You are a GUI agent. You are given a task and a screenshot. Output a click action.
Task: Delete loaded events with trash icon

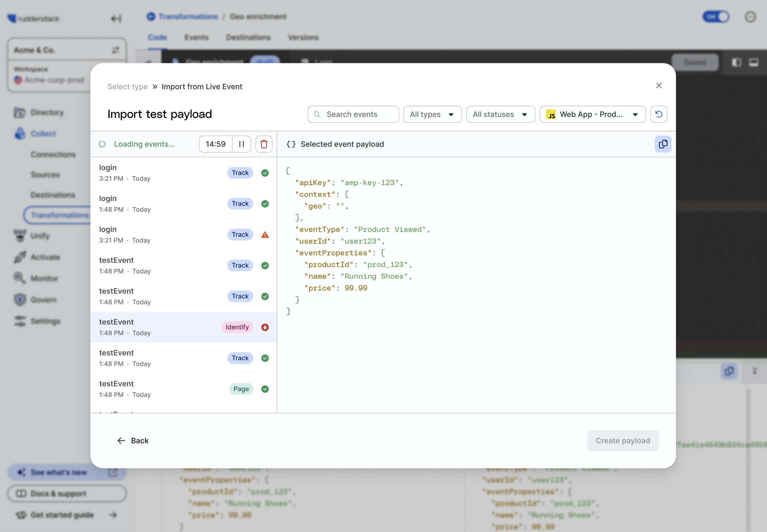coord(264,144)
